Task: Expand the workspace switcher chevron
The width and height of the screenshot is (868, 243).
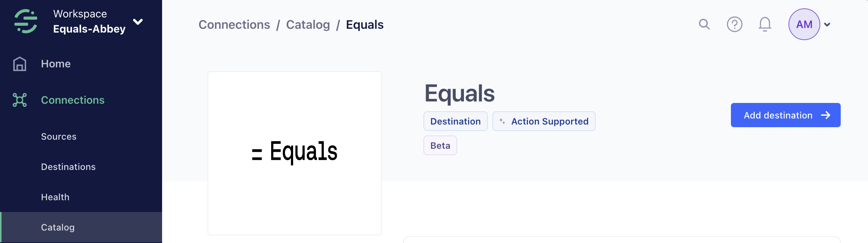Action: [x=138, y=22]
